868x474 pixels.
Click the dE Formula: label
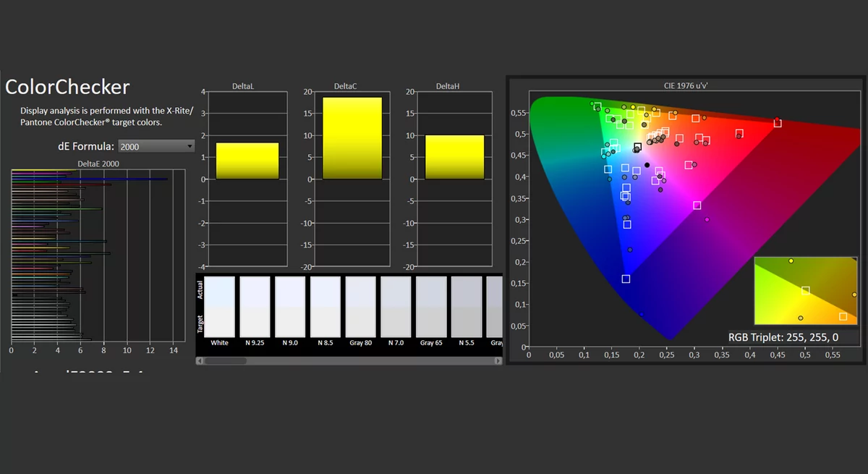coord(85,146)
